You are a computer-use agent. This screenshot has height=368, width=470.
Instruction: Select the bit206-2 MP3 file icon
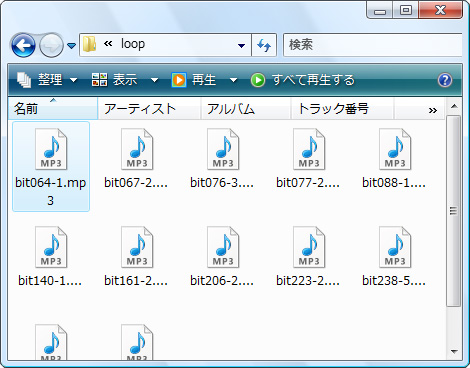click(x=223, y=247)
